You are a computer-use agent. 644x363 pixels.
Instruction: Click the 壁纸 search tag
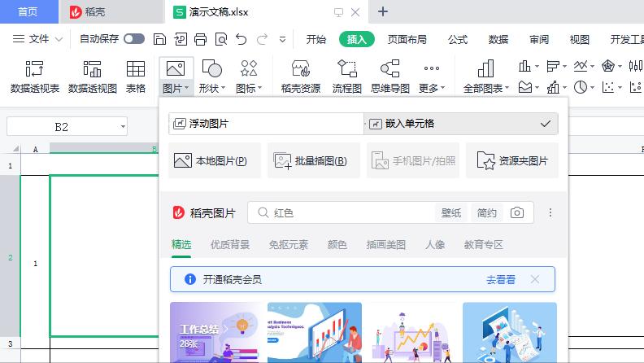coord(451,212)
